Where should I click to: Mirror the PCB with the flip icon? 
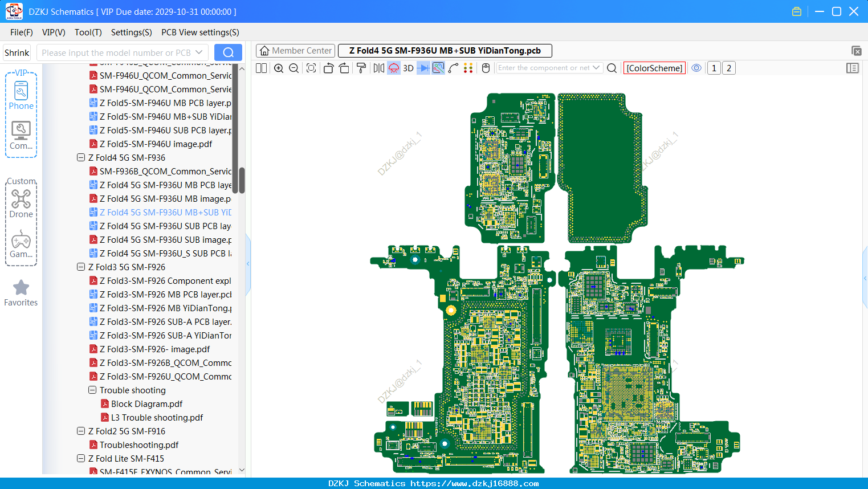pos(379,68)
